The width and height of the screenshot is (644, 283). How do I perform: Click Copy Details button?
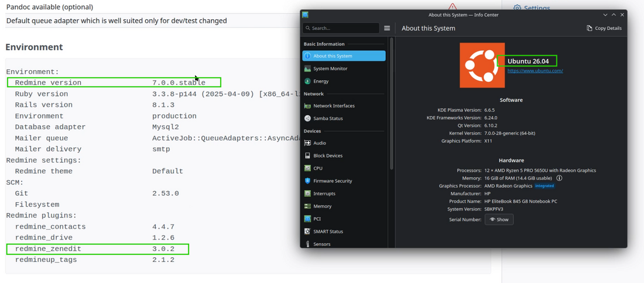click(x=604, y=28)
